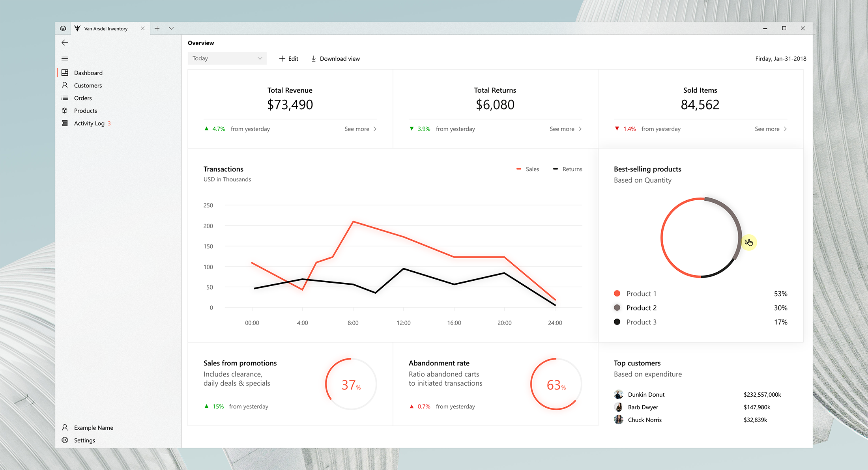The image size is (868, 470).
Task: Open the Products menu item
Action: (x=118, y=110)
